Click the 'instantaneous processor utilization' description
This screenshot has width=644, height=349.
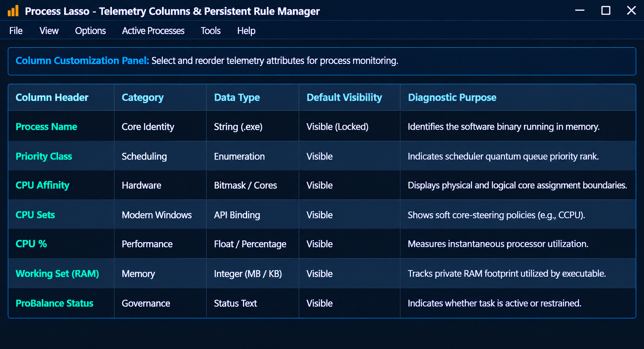498,244
